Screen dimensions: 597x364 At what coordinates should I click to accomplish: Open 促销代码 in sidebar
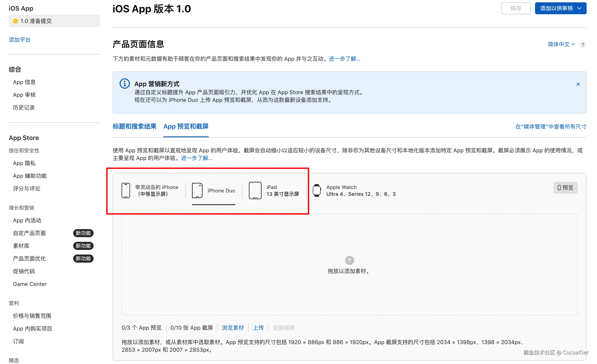point(24,271)
